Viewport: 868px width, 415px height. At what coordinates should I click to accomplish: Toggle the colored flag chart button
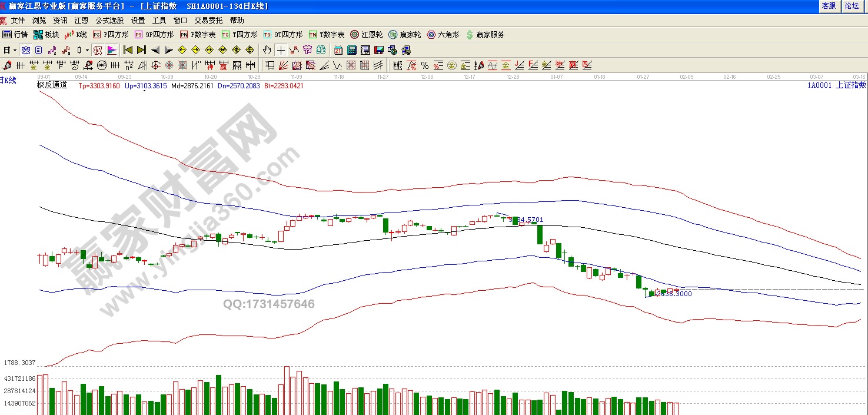pos(112,50)
